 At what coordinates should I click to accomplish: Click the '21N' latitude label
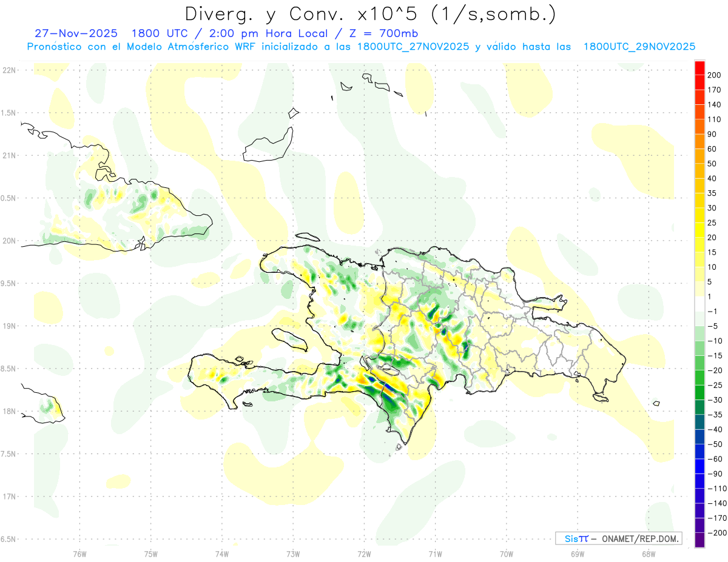pyautogui.click(x=8, y=156)
